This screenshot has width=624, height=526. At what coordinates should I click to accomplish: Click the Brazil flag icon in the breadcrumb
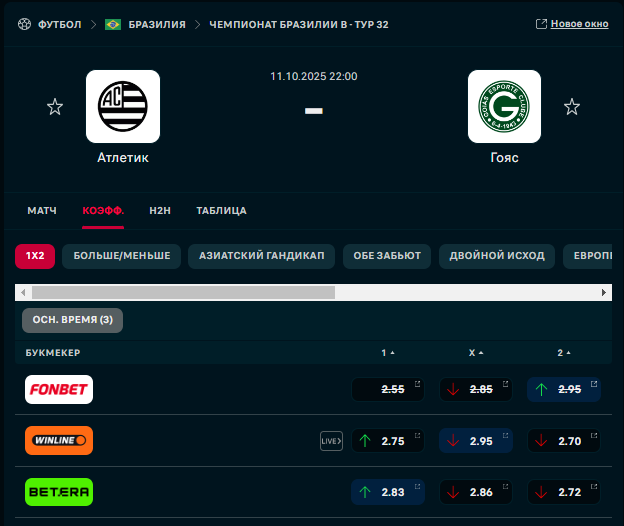coord(113,24)
